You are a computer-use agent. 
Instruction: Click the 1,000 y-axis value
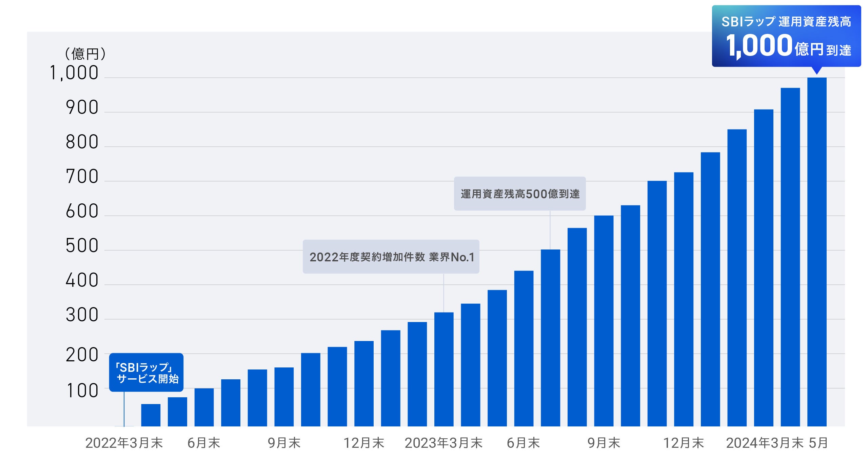74,73
